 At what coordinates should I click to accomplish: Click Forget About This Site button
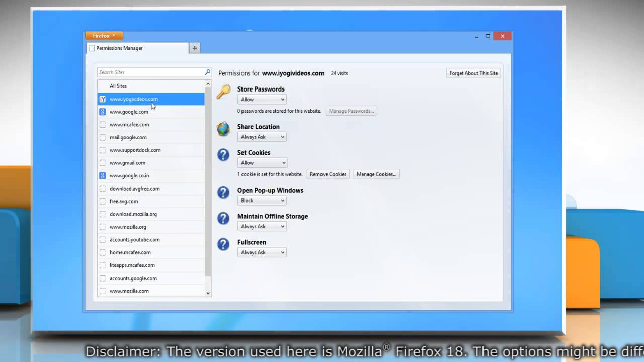point(473,73)
